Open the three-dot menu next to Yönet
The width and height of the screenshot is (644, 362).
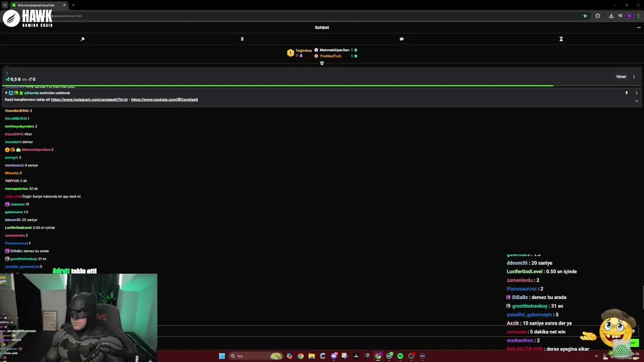point(634,77)
